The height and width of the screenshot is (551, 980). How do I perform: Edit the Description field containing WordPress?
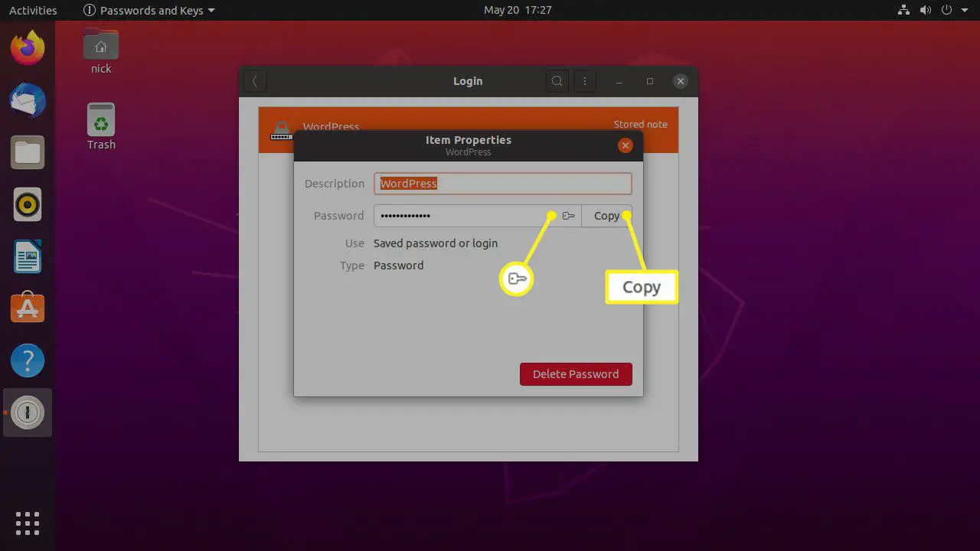pos(503,184)
